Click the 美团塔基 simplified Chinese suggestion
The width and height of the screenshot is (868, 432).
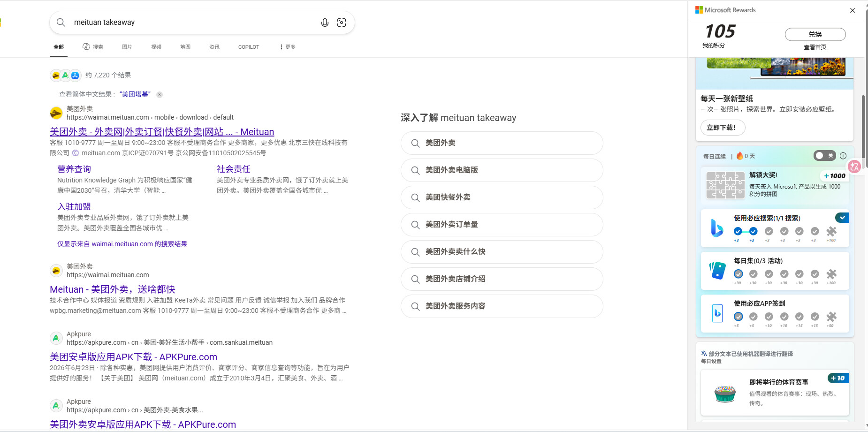pos(135,94)
